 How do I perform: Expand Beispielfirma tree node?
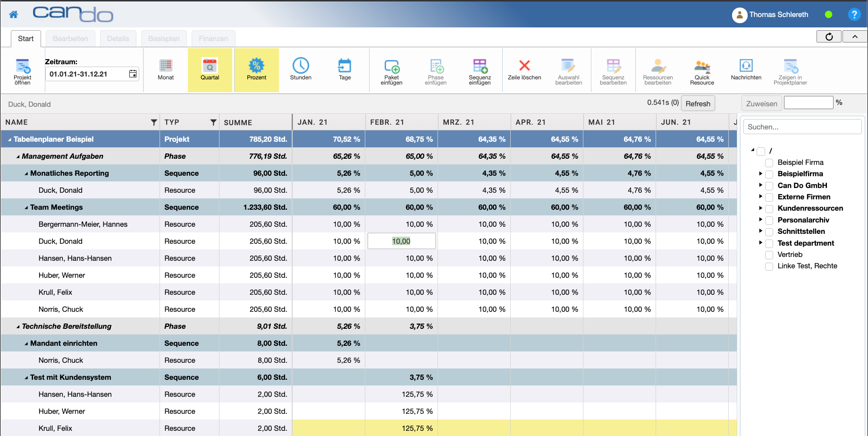pos(760,173)
